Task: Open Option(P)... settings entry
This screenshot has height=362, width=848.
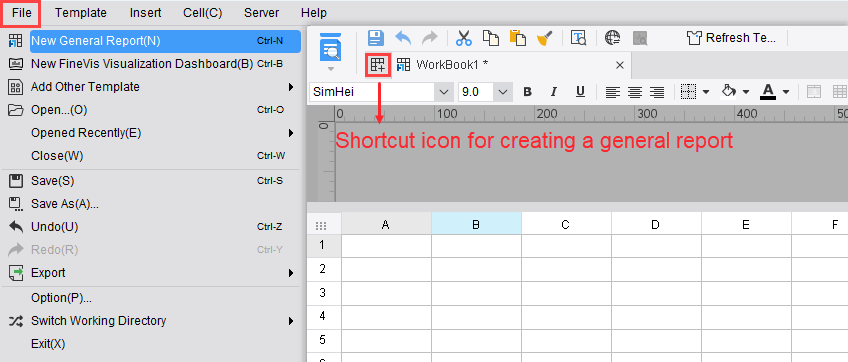Action: [x=151, y=298]
